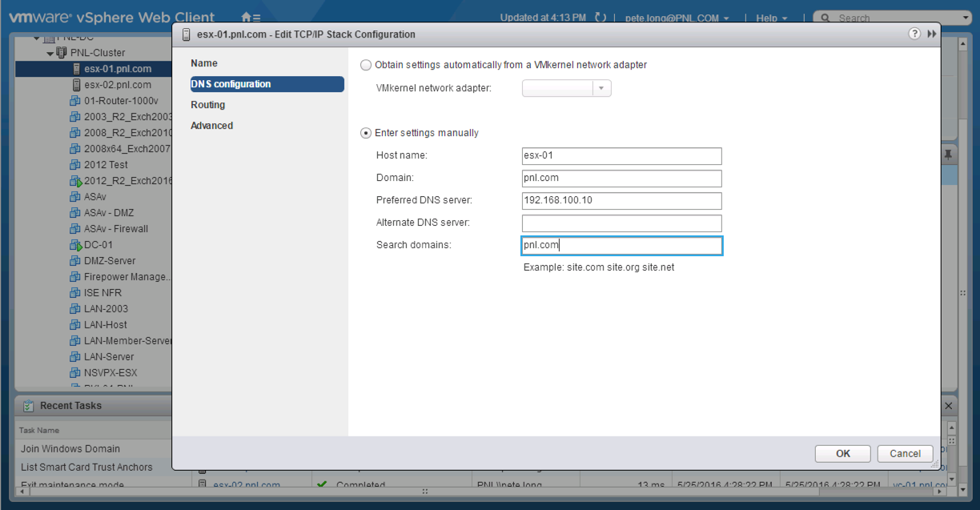
Task: Click the VM icon for 2003_R2_Exch2003
Action: click(75, 117)
